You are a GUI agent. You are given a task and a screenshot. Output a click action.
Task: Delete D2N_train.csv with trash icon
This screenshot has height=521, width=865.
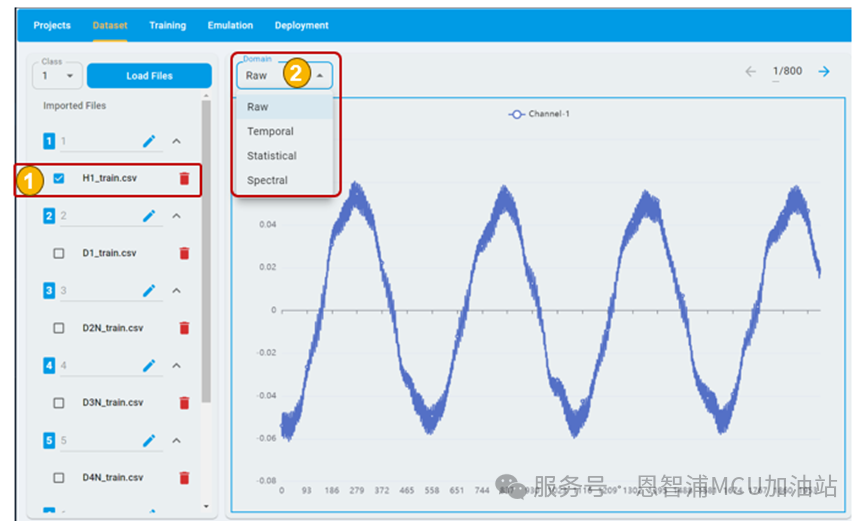[x=184, y=328]
